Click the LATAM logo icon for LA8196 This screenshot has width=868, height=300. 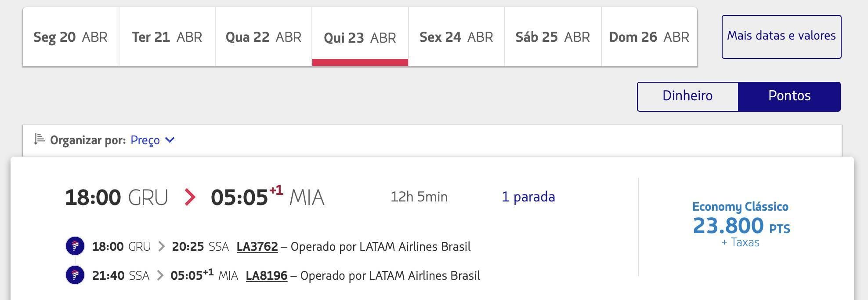click(x=75, y=275)
